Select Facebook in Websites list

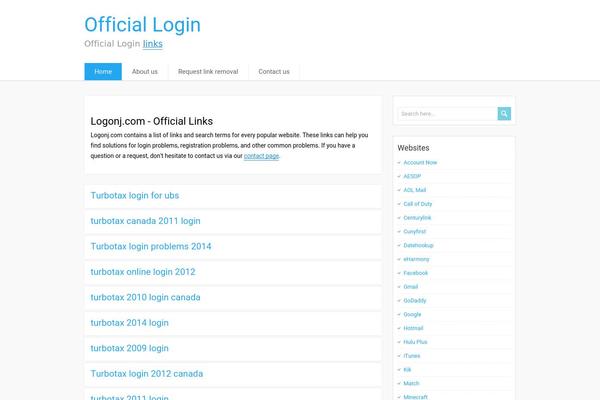coord(416,273)
